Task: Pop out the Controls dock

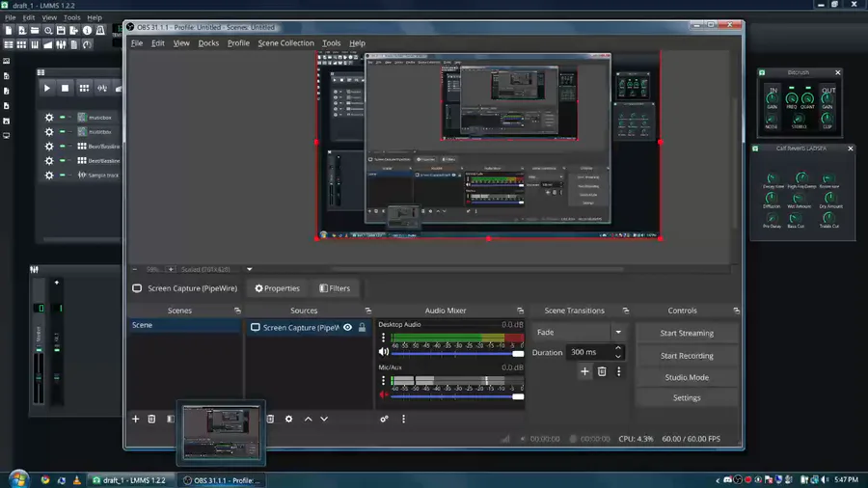Action: click(x=736, y=311)
